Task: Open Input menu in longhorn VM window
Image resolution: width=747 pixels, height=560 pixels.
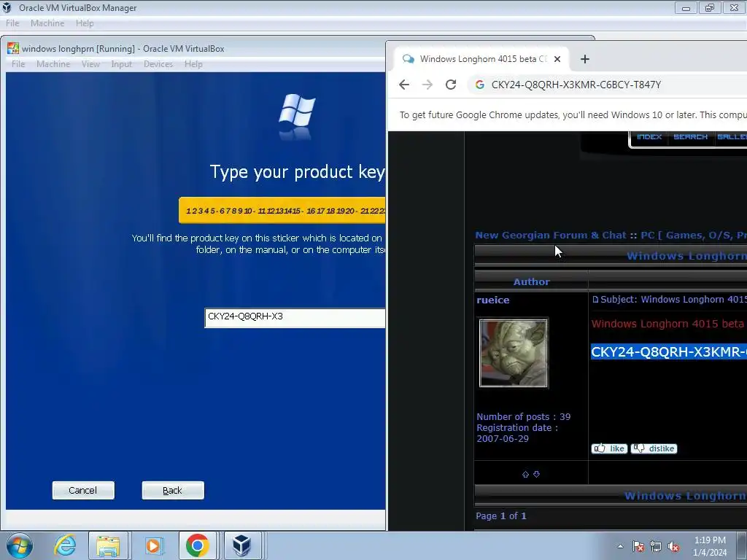Action: point(122,64)
